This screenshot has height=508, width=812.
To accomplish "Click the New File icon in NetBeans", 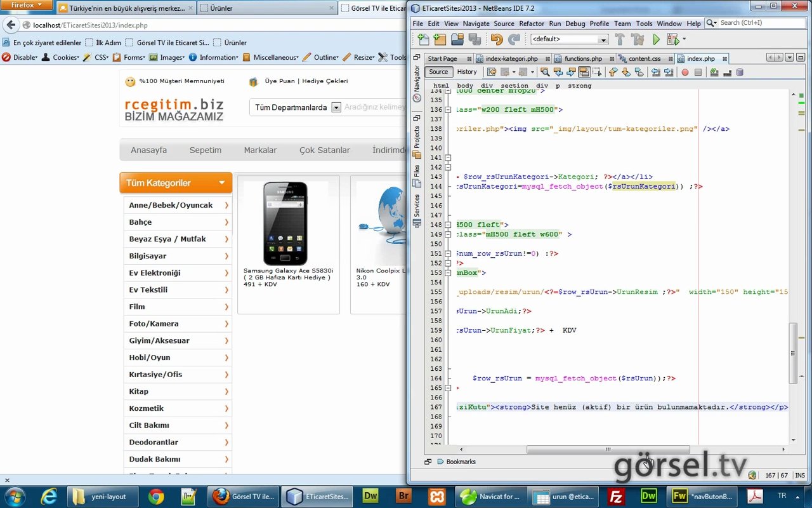I will point(423,39).
